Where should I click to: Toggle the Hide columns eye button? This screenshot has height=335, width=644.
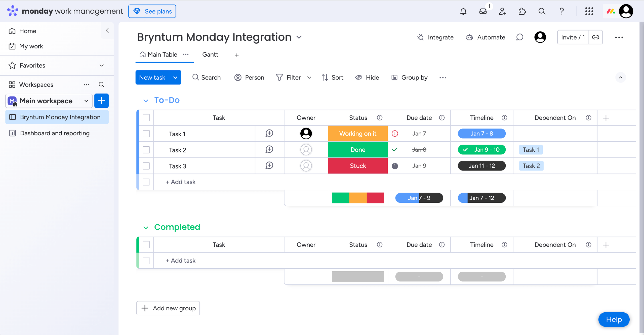pos(367,77)
